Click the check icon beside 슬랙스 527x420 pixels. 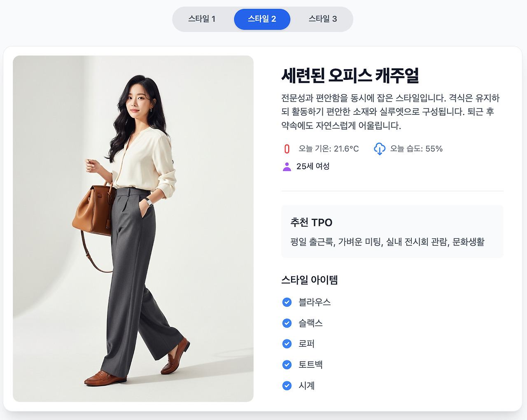click(x=287, y=323)
